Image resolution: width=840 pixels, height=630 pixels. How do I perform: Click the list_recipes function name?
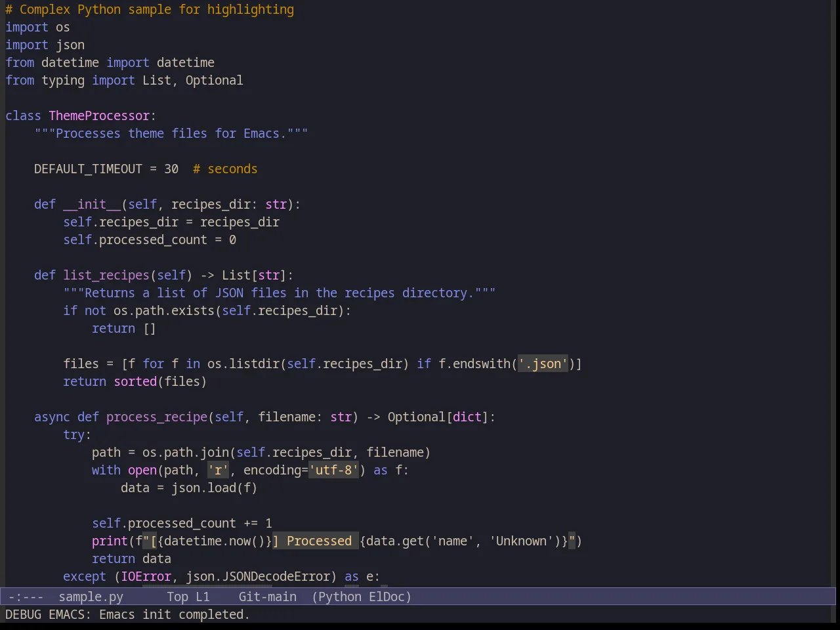pos(106,275)
